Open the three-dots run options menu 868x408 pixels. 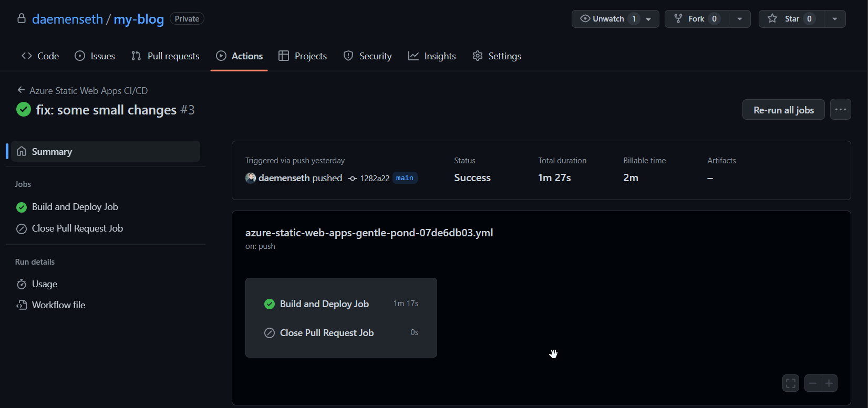[x=840, y=109]
